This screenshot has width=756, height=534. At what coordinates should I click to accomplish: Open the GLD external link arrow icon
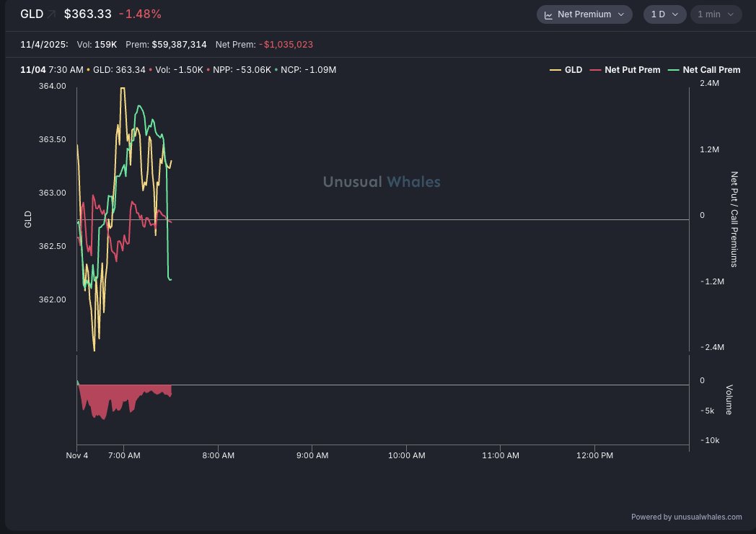[52, 14]
